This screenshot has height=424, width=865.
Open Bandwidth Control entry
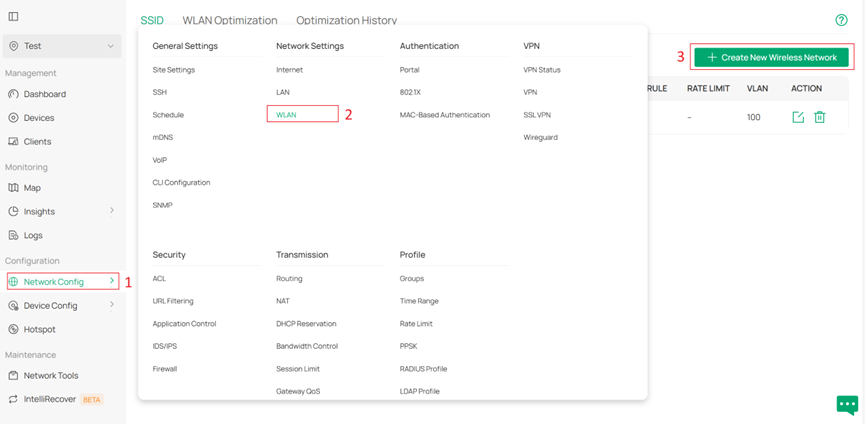click(x=307, y=346)
